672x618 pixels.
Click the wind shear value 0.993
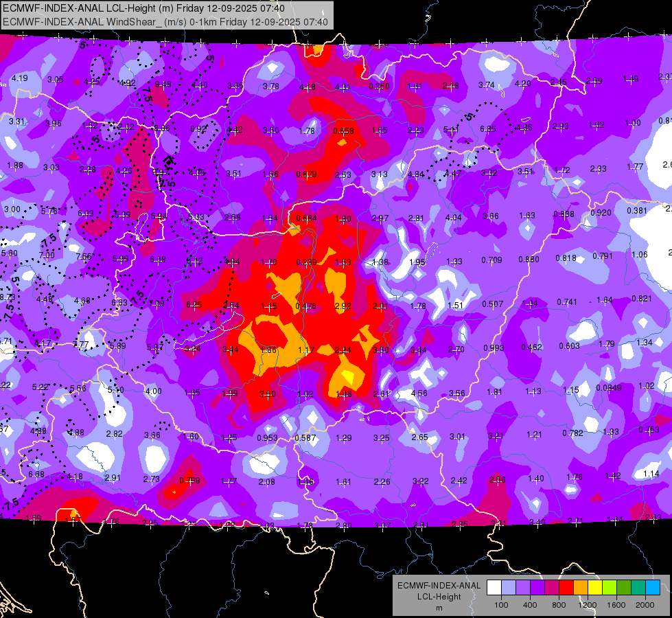coord(494,348)
